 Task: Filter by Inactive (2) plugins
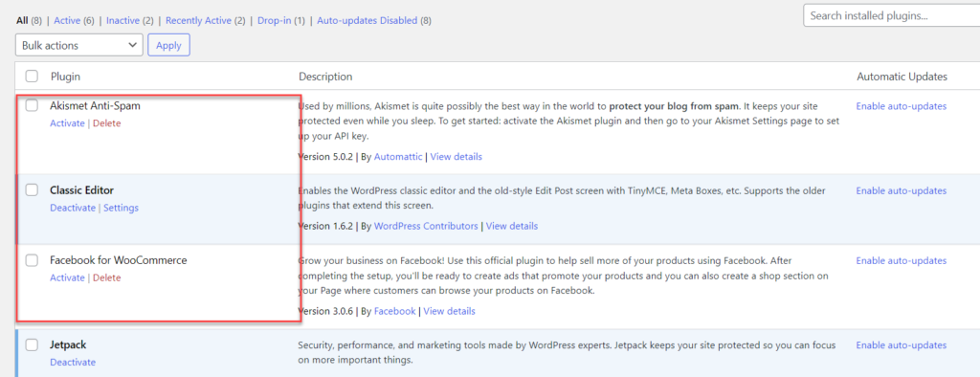click(130, 21)
